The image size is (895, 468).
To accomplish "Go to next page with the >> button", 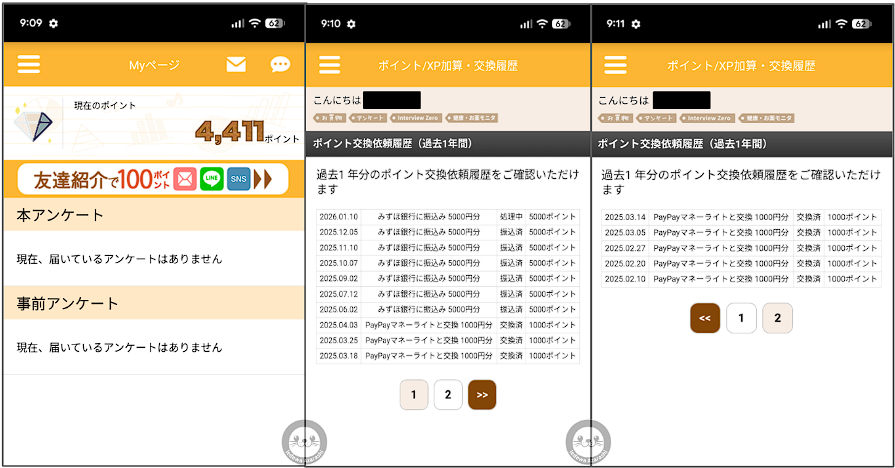I will coord(482,394).
